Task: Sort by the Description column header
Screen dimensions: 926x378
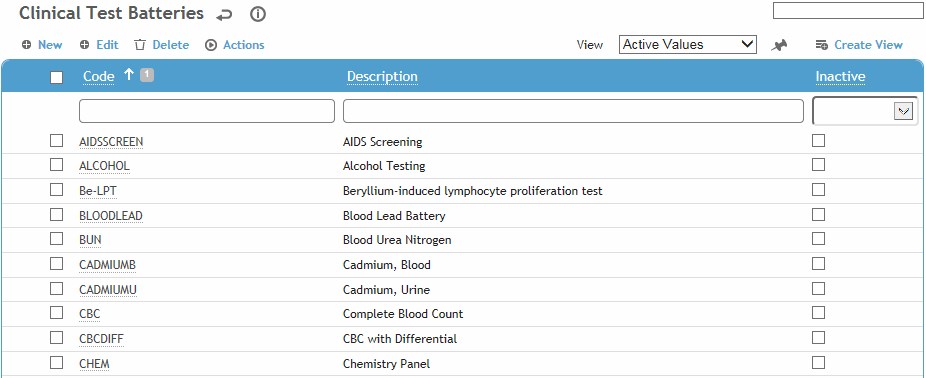Action: [x=382, y=76]
